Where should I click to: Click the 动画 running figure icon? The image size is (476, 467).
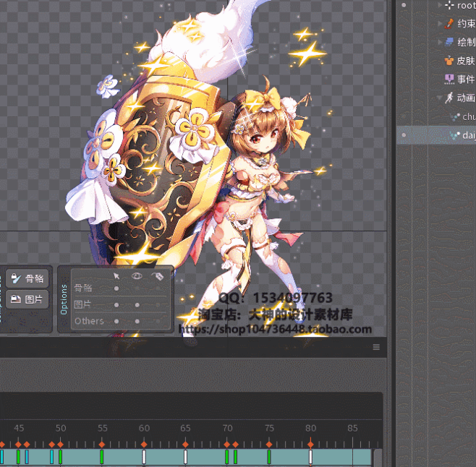(x=449, y=98)
